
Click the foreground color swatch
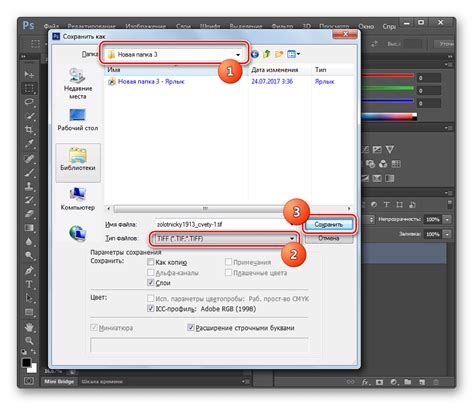point(26,363)
